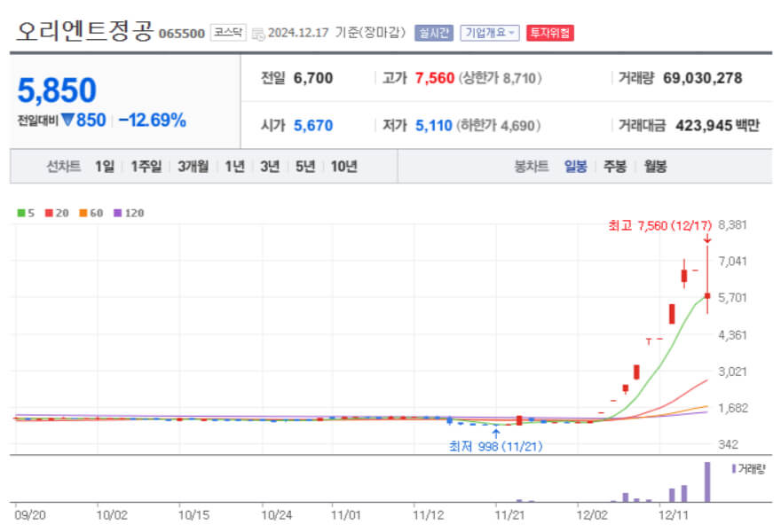Click the lower limit 하한가 4,690
Image resolution: width=781 pixels, height=532 pixels.
coord(498,125)
